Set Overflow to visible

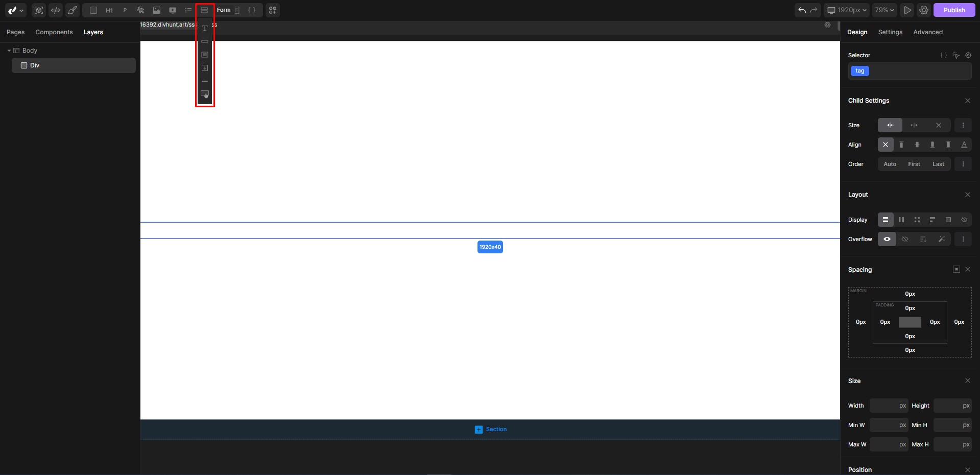point(887,239)
